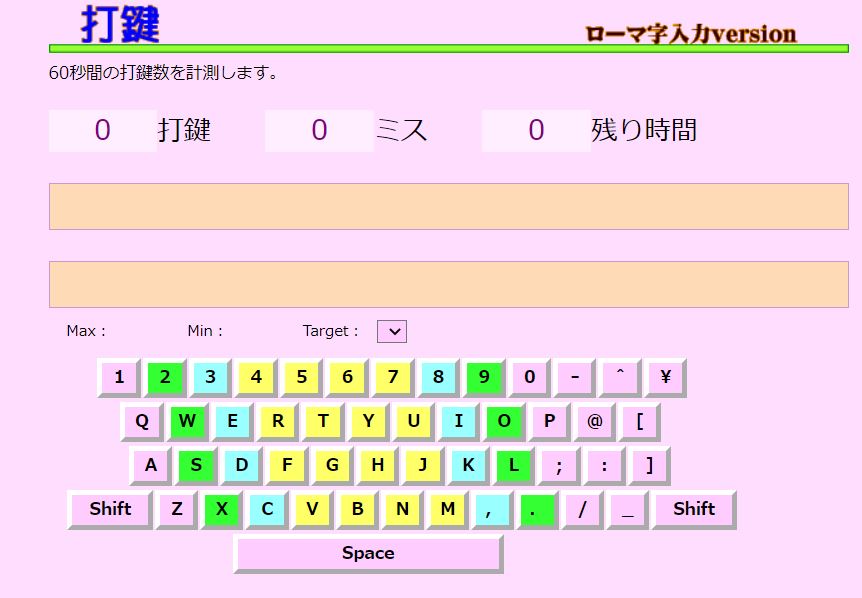
Task: Click the green number 2 key
Action: pos(165,377)
